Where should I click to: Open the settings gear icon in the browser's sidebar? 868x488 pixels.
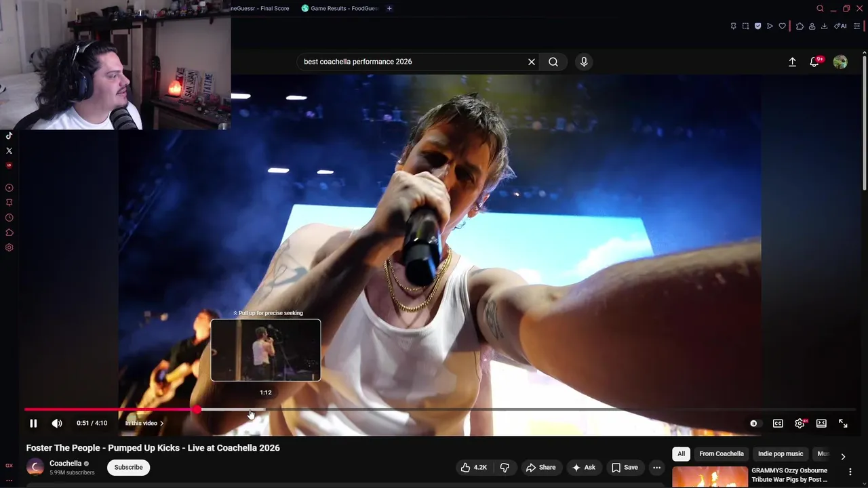[9, 247]
